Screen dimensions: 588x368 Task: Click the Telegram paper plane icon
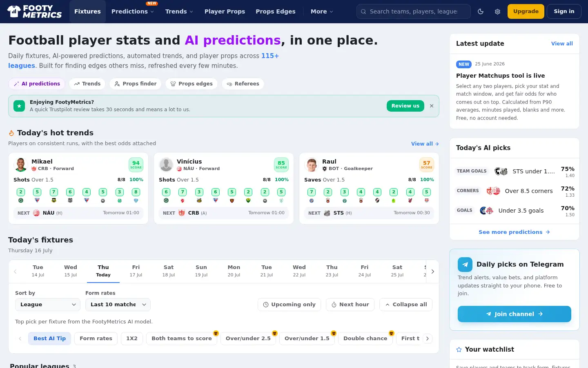point(465,265)
